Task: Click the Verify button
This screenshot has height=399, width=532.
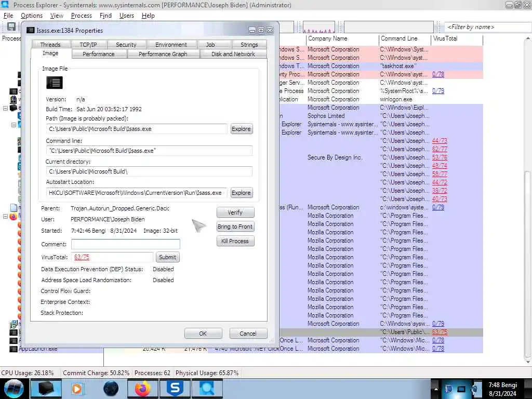Action: click(x=235, y=212)
